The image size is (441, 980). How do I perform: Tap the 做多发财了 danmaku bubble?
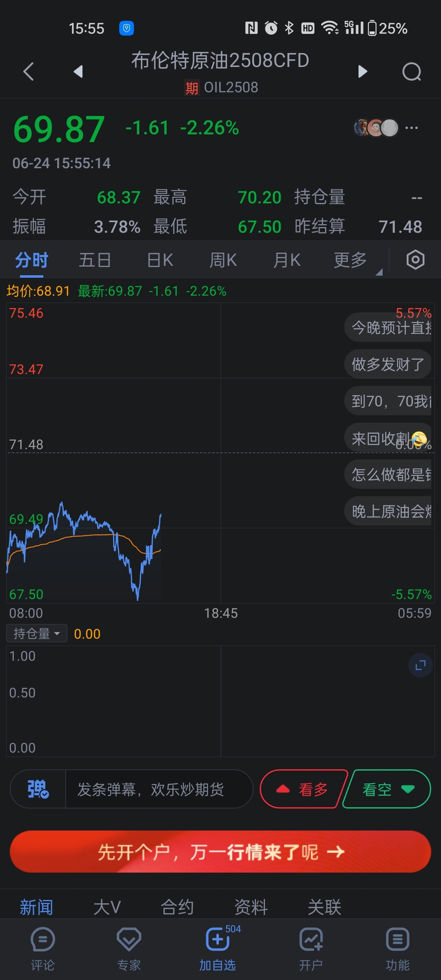point(388,364)
